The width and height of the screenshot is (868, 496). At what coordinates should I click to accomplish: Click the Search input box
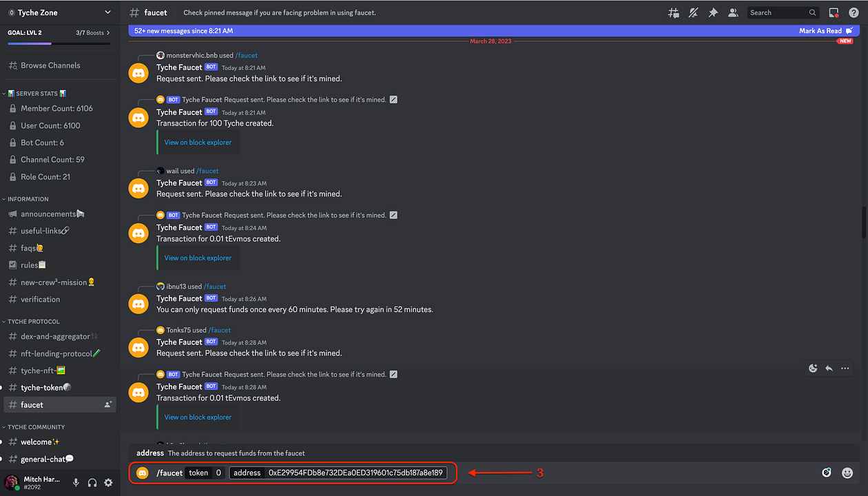pyautogui.click(x=783, y=12)
